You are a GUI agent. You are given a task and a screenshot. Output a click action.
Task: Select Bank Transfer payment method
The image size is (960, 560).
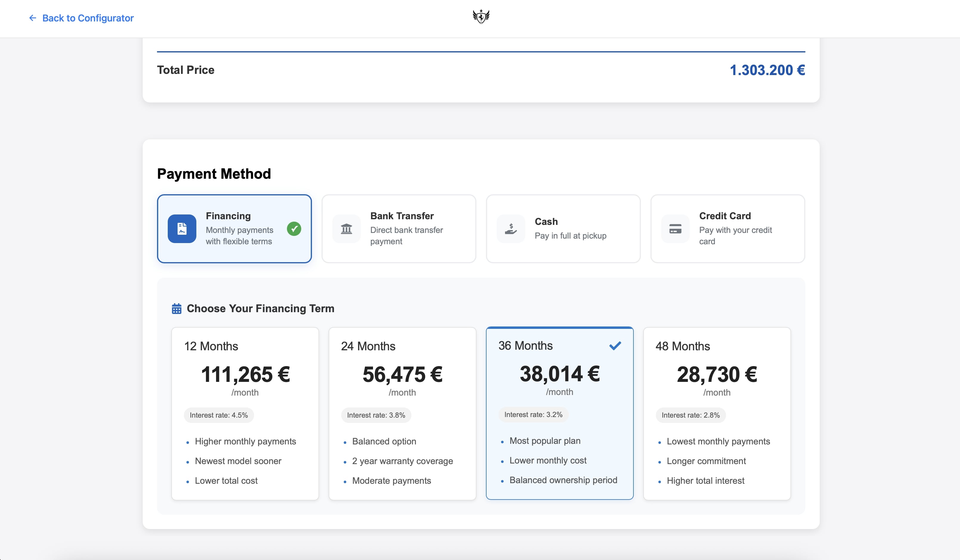(x=399, y=228)
